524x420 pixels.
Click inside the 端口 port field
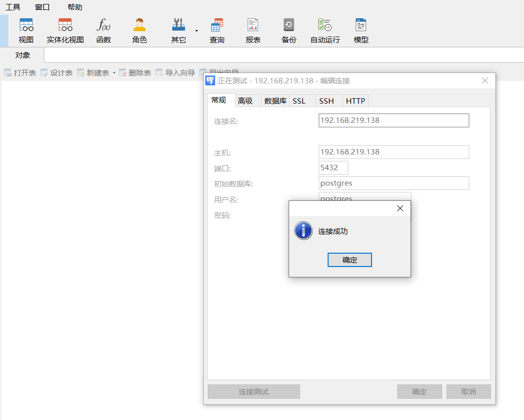(333, 167)
